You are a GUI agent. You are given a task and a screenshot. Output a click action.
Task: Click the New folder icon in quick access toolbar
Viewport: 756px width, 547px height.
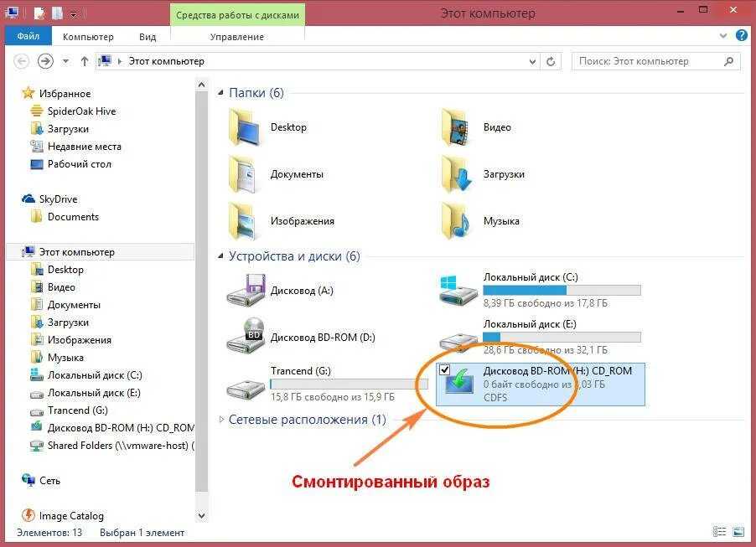point(57,13)
